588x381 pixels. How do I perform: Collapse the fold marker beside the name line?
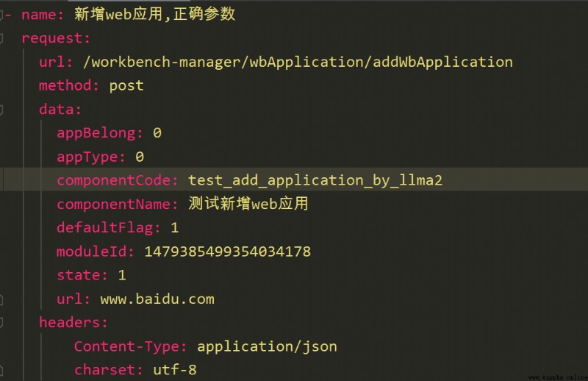(x=1, y=15)
